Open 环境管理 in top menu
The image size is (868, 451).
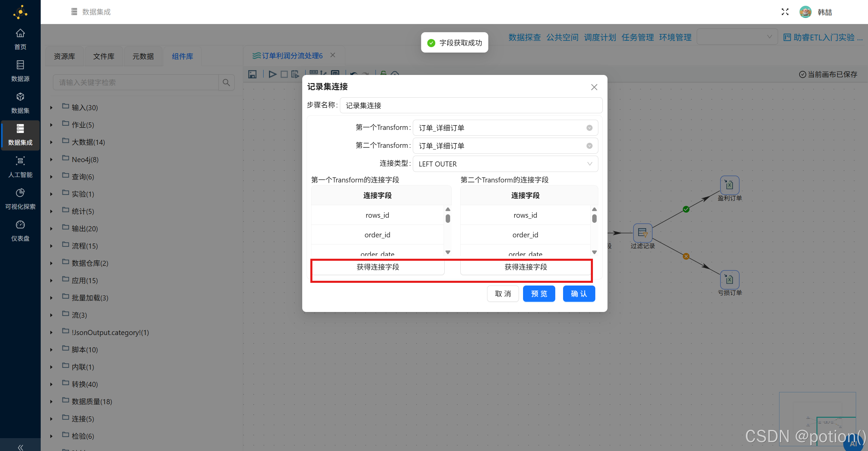(x=675, y=37)
